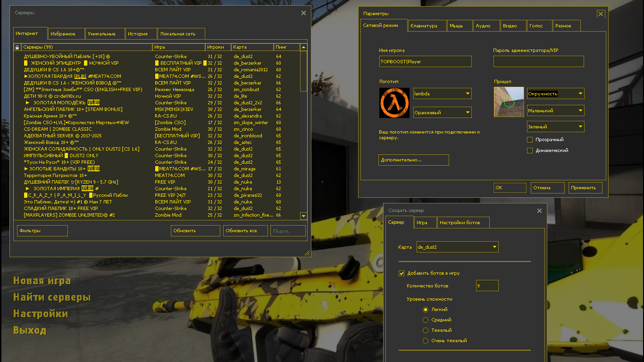
Task: Sort by Пинг column header
Action: (x=286, y=47)
